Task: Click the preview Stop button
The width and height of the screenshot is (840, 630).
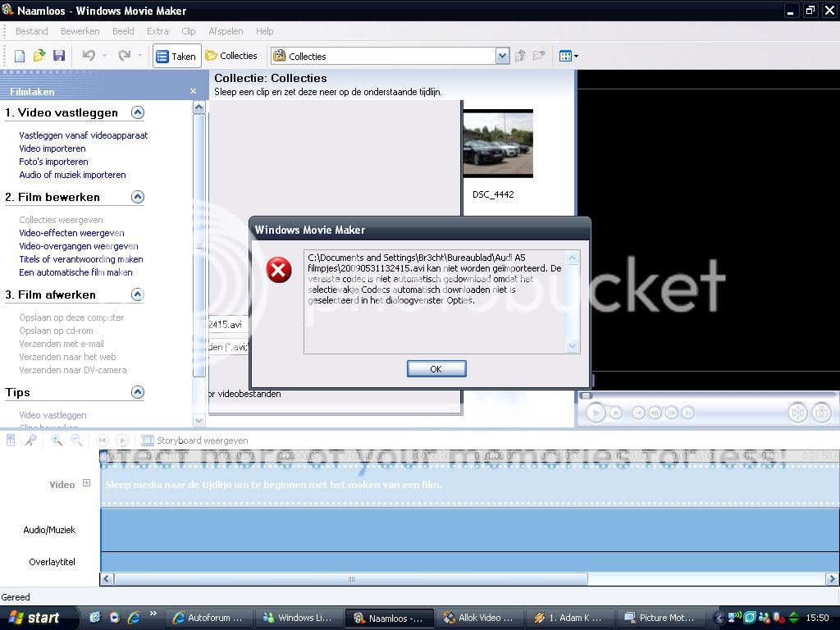Action: pos(616,413)
